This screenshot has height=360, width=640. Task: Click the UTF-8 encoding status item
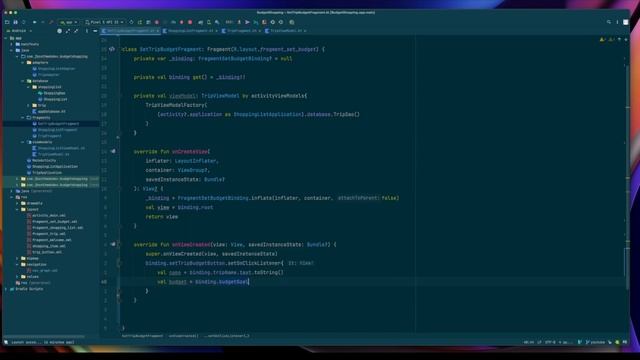(x=550, y=342)
